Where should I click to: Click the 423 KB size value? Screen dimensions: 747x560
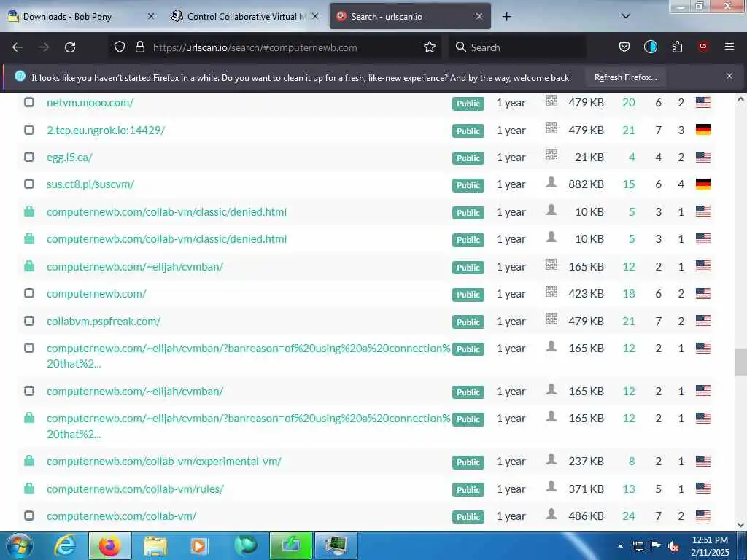[586, 294]
